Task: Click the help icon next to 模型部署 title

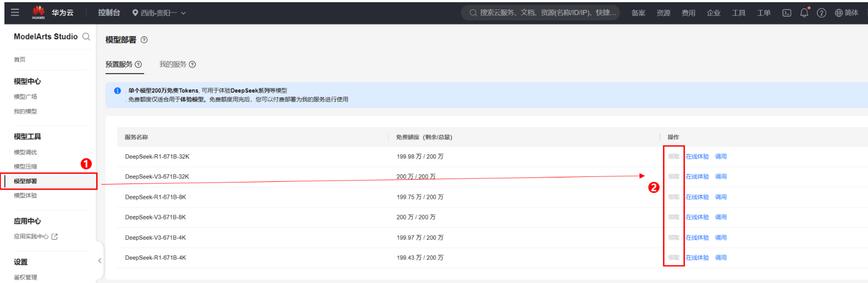Action: pos(144,40)
